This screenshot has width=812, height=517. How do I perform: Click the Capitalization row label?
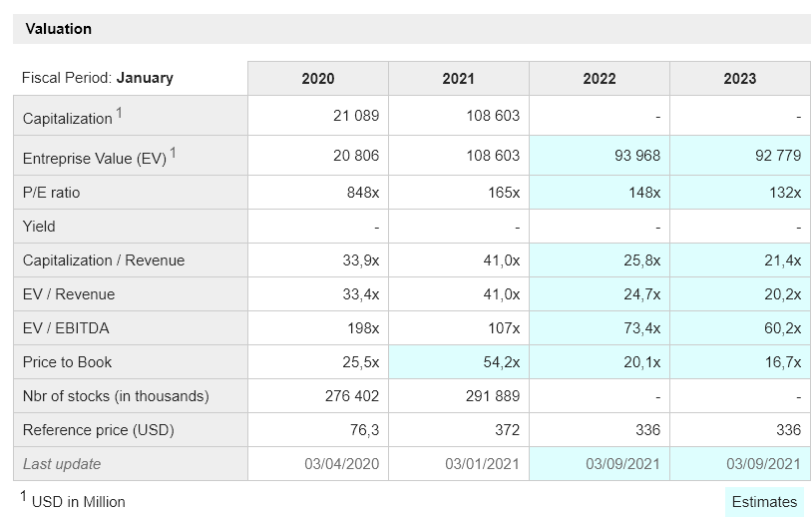pyautogui.click(x=68, y=118)
